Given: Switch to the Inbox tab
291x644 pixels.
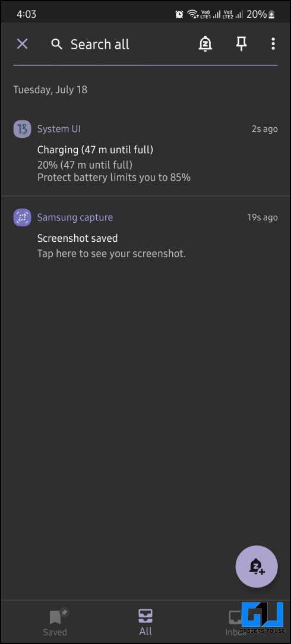Looking at the screenshot, I should (x=236, y=622).
